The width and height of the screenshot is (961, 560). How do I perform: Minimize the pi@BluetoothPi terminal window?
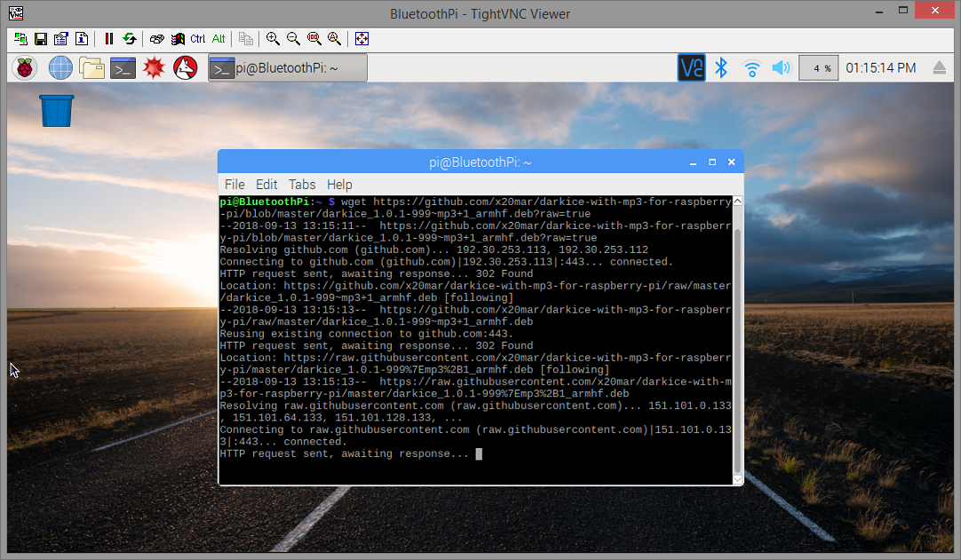(693, 162)
